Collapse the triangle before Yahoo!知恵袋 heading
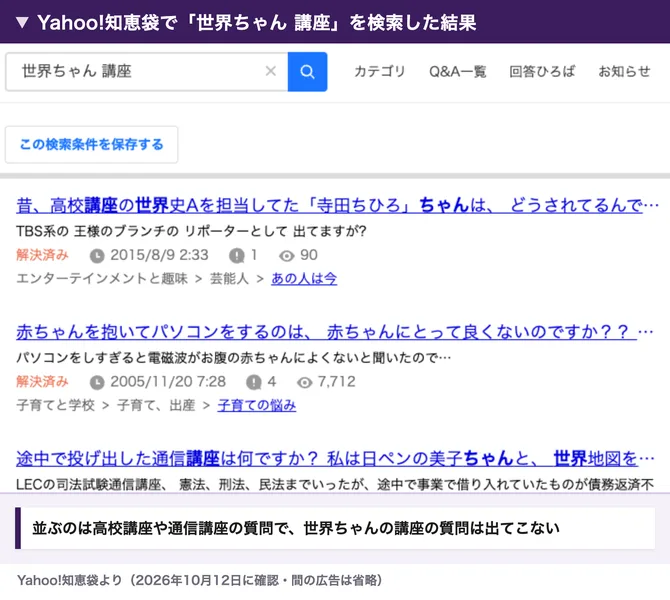 tap(22, 22)
